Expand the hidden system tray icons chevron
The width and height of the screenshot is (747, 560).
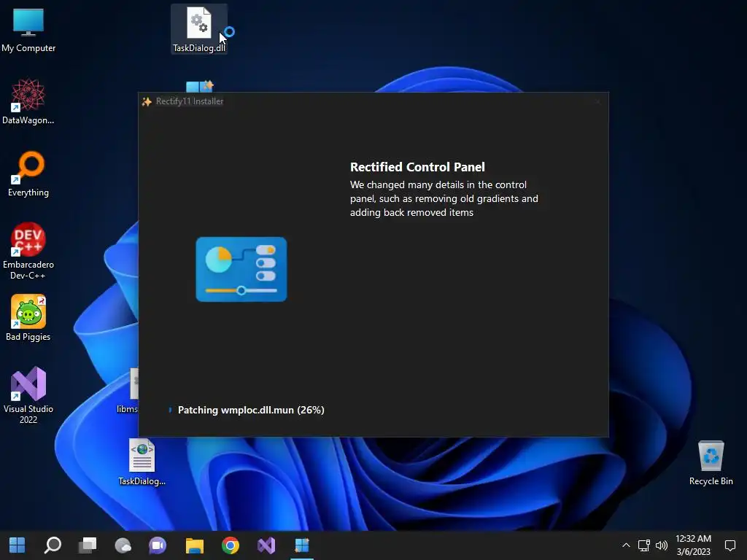click(626, 545)
